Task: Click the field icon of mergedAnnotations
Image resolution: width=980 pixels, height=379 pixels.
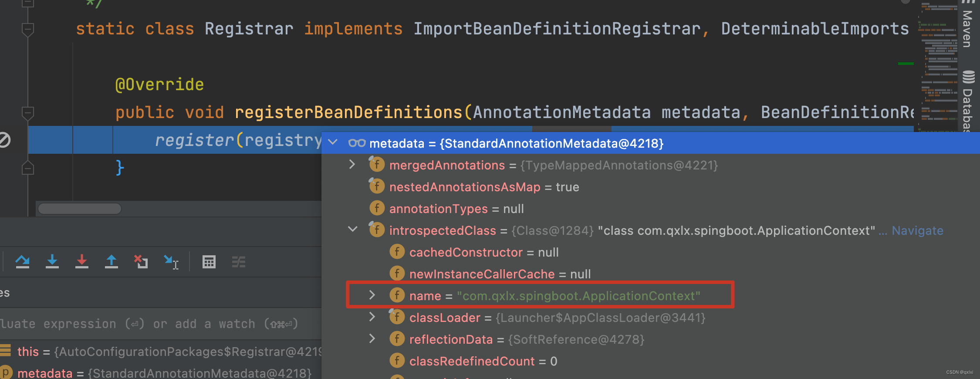Action: click(377, 165)
